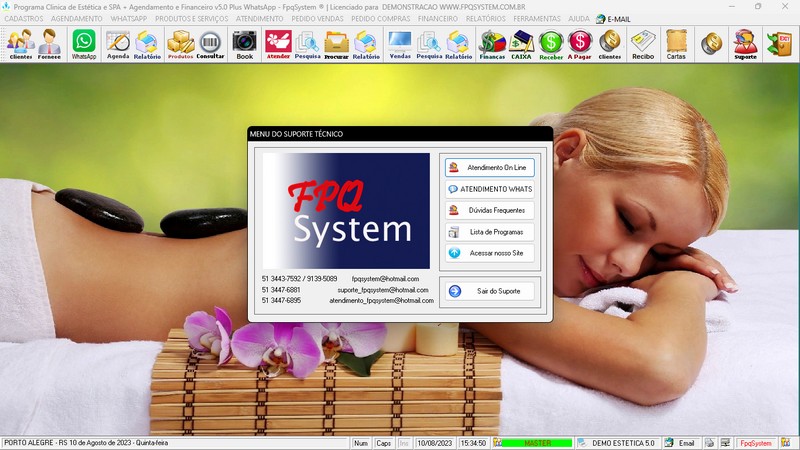800x450 pixels.
Task: Click the FPQ System logo image
Action: click(x=346, y=211)
